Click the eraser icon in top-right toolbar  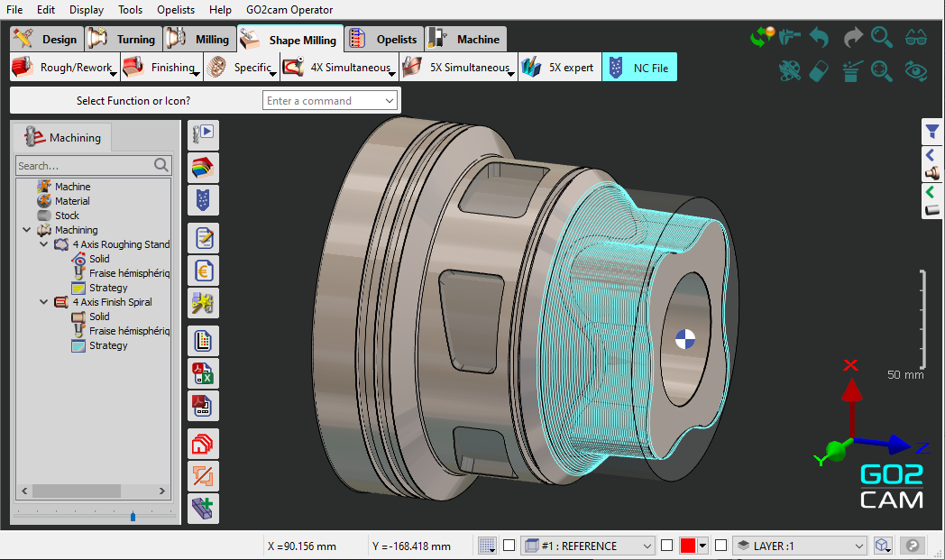819,71
